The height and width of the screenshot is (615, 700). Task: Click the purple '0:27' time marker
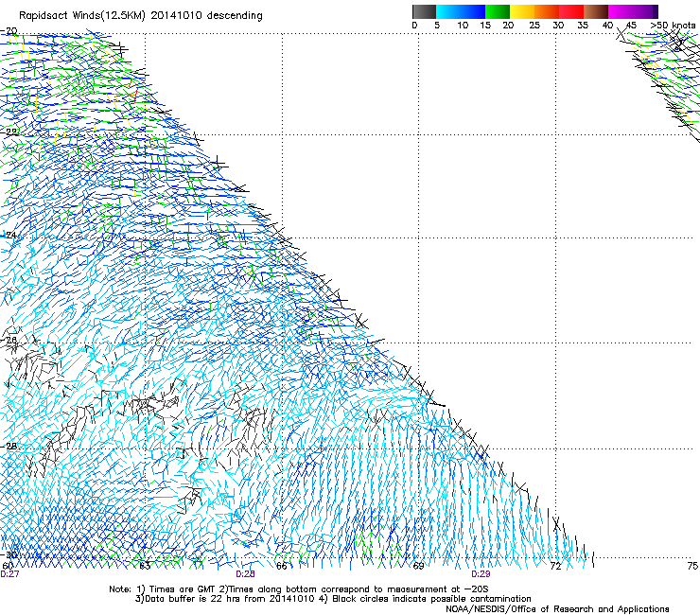click(9, 574)
